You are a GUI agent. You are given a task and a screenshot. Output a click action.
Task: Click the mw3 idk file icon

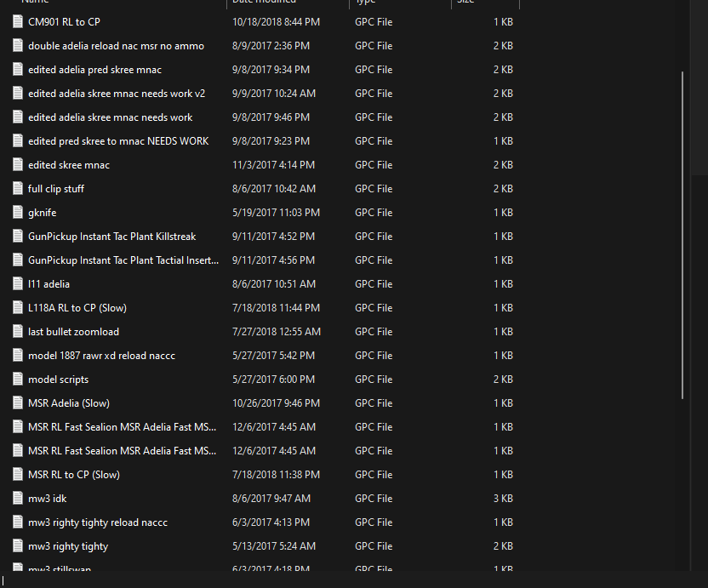(18, 499)
